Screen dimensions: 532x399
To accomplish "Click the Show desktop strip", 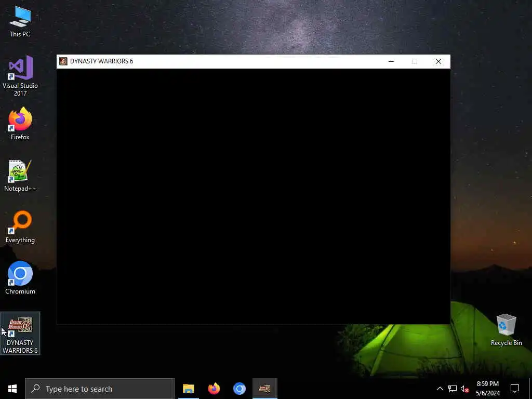I will (530, 389).
